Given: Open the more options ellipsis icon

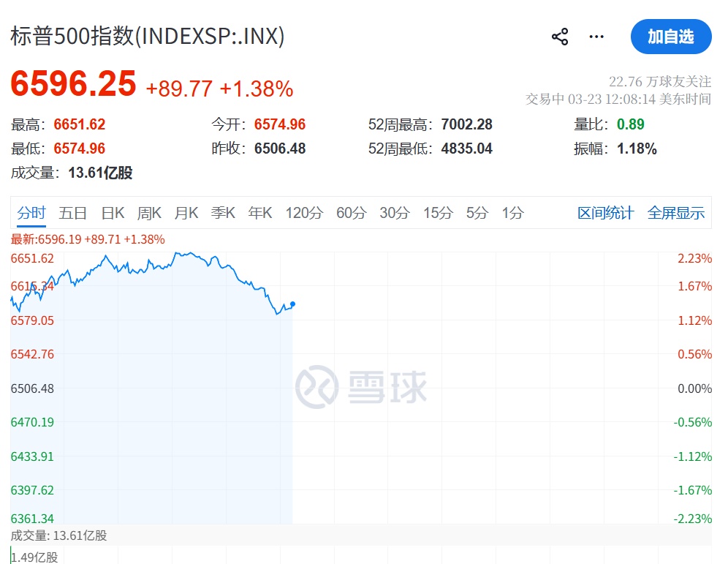Looking at the screenshot, I should click(596, 36).
